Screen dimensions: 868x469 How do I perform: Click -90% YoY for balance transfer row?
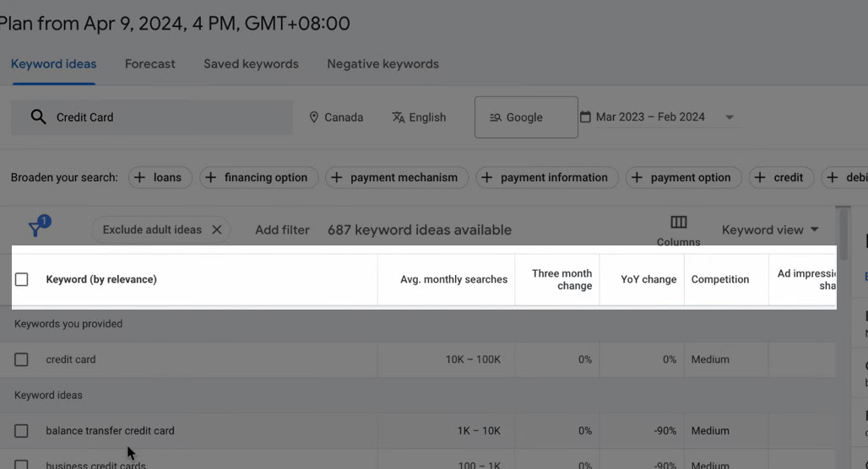pos(665,431)
